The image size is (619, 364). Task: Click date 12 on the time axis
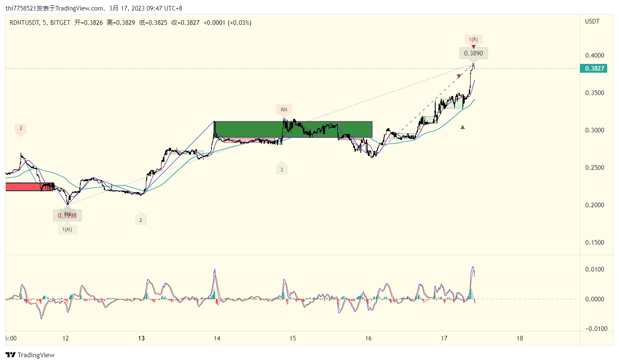pyautogui.click(x=66, y=338)
